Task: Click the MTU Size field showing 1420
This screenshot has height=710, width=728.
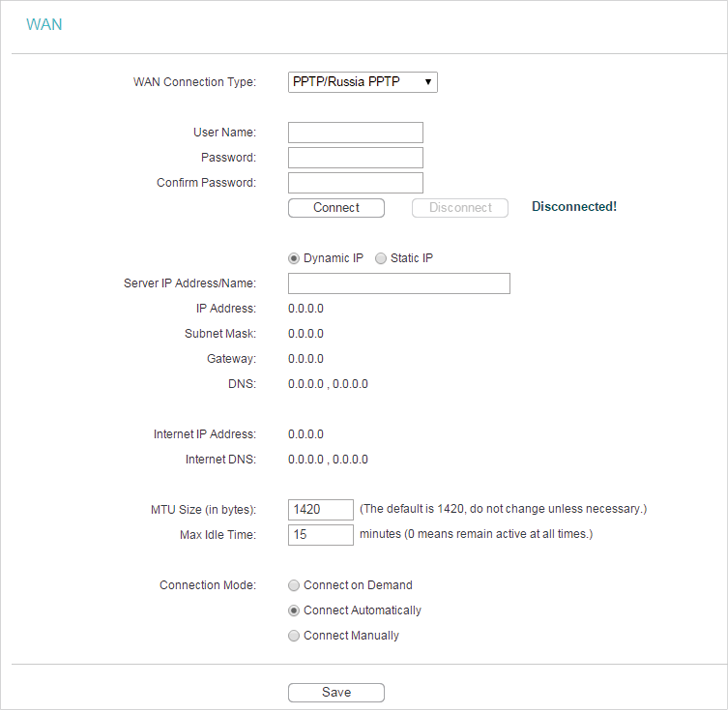Action: (x=321, y=509)
